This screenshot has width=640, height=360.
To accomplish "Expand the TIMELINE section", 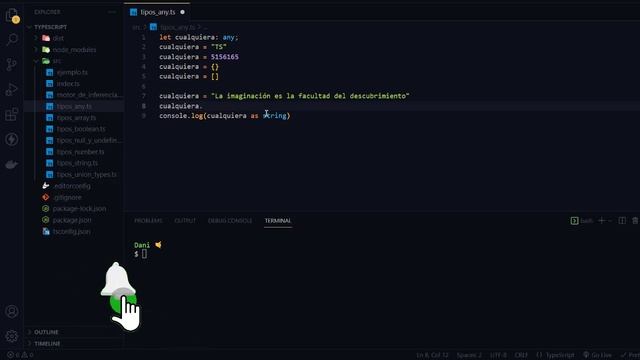I will coord(47,343).
